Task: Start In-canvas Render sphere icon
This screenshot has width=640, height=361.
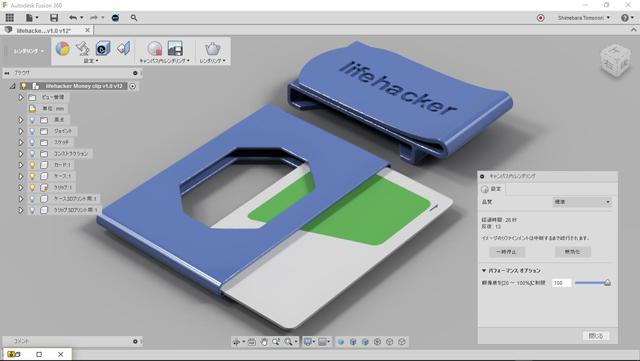Action: pos(155,49)
